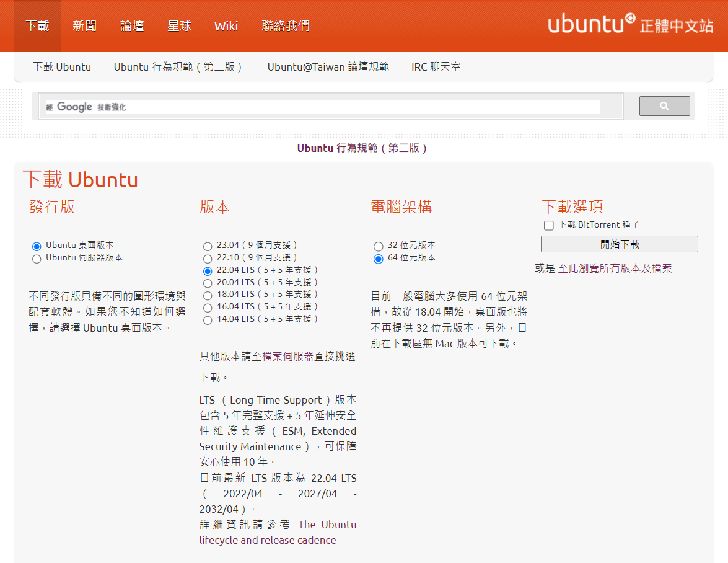Open the Wiki navigation item
Screen dimensions: 728x563
coord(226,26)
